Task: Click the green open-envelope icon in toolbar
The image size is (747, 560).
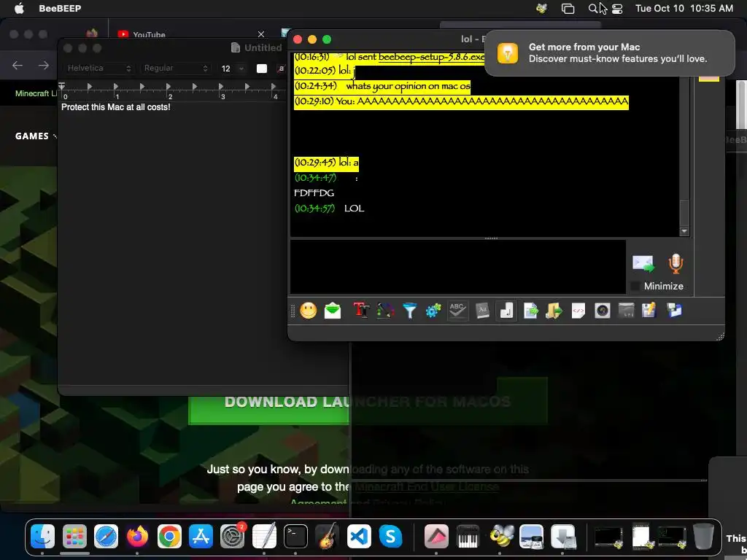Action: click(333, 311)
